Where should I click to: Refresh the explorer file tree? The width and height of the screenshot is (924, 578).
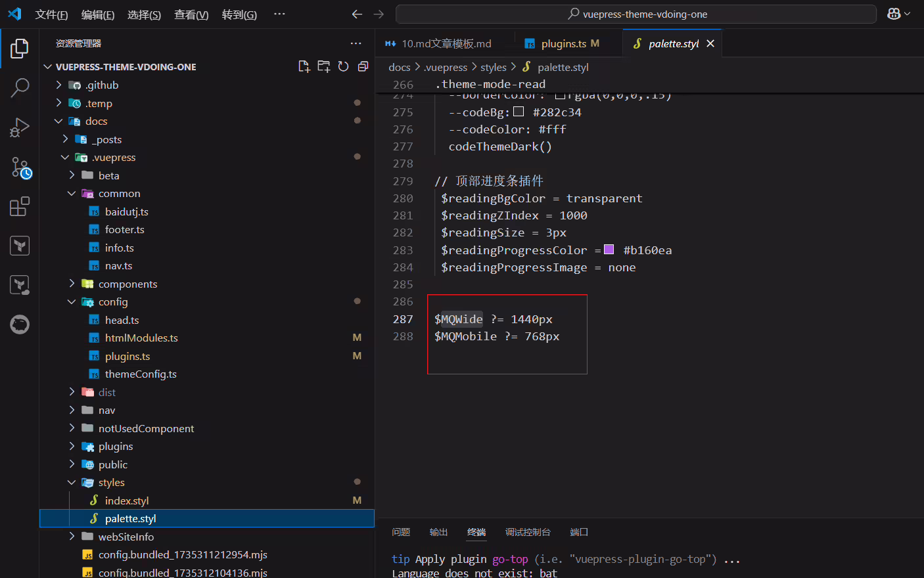point(343,66)
